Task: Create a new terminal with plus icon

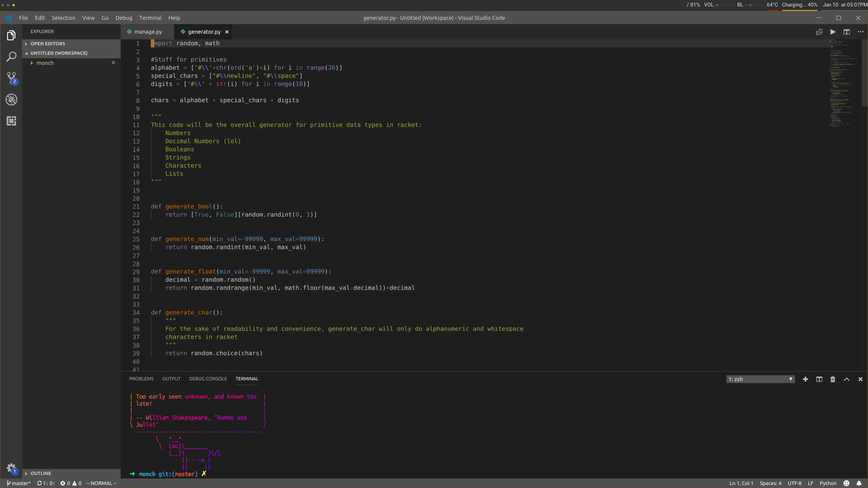Action: click(x=805, y=379)
